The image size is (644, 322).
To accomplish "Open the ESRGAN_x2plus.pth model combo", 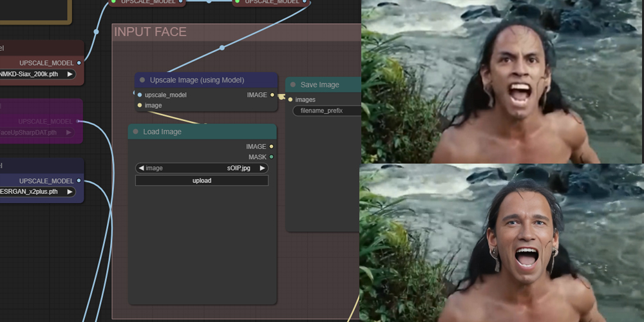I will 38,192.
